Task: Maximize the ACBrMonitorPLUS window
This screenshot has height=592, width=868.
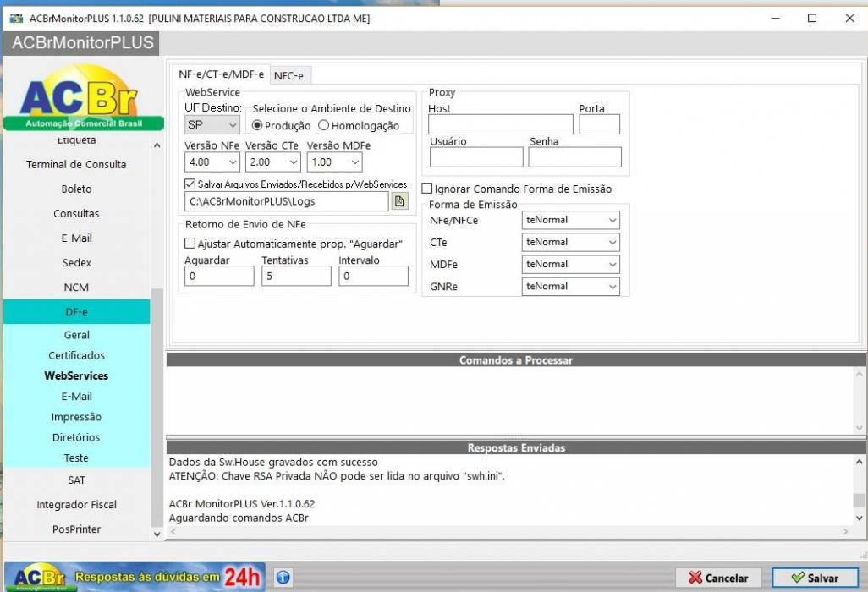Action: 812,19
